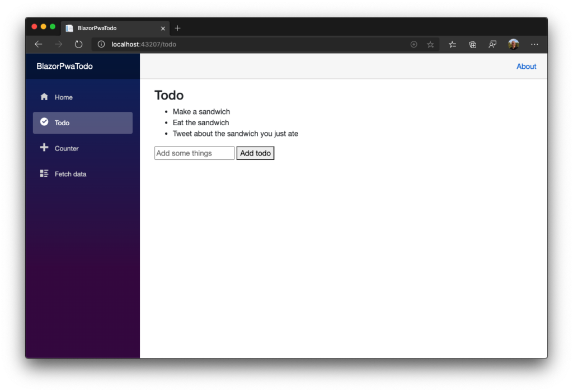Open the feedback person icon menu
This screenshot has height=392, width=573.
pyautogui.click(x=492, y=44)
